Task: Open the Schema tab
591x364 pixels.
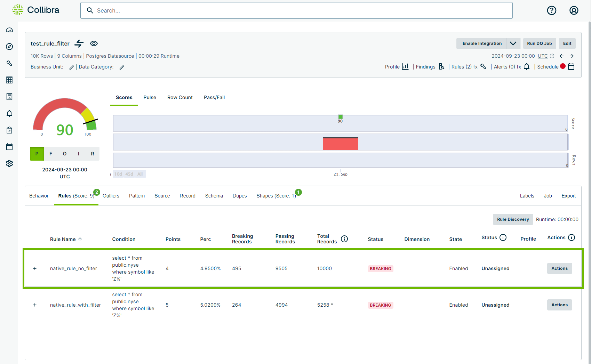Action: 214,196
